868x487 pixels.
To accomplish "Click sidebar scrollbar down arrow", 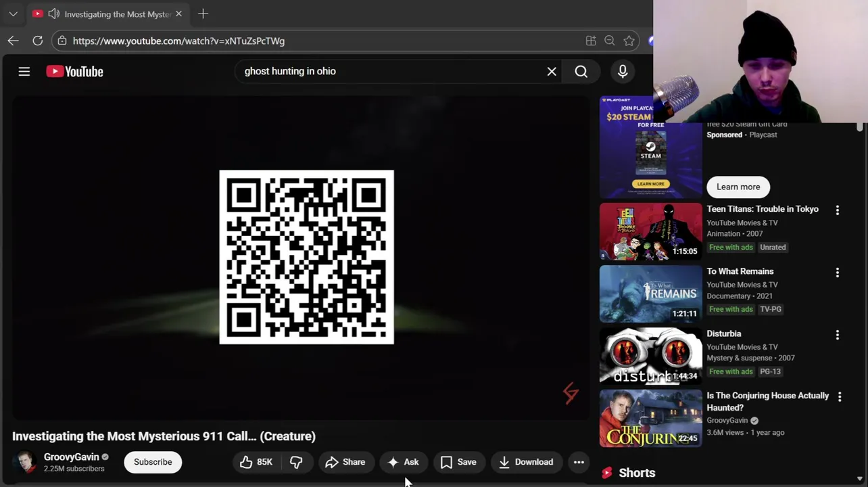I will [860, 479].
